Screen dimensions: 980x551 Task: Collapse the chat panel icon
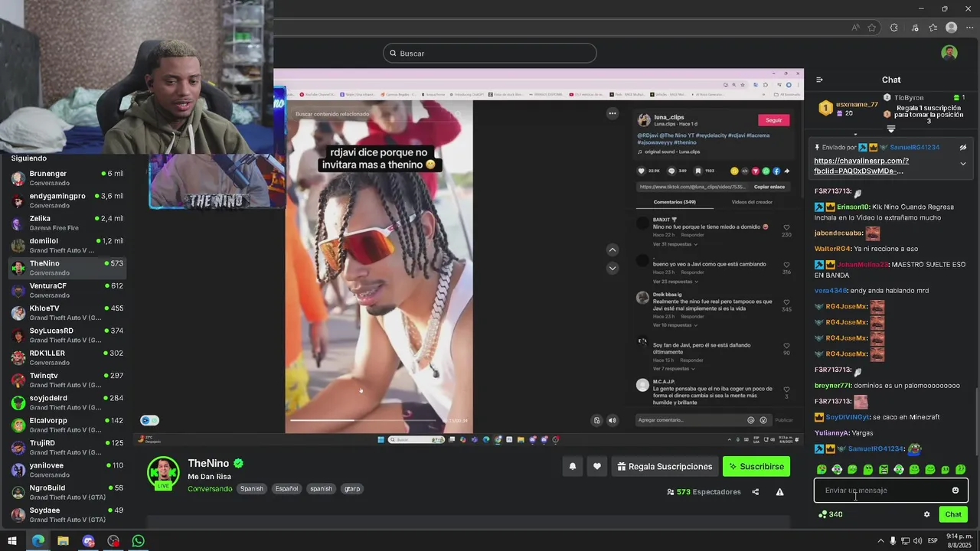(819, 80)
